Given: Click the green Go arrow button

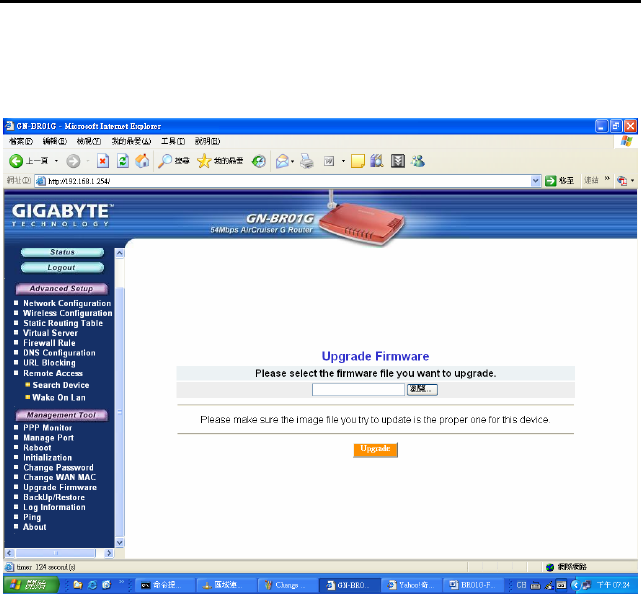Looking at the screenshot, I should (x=551, y=181).
